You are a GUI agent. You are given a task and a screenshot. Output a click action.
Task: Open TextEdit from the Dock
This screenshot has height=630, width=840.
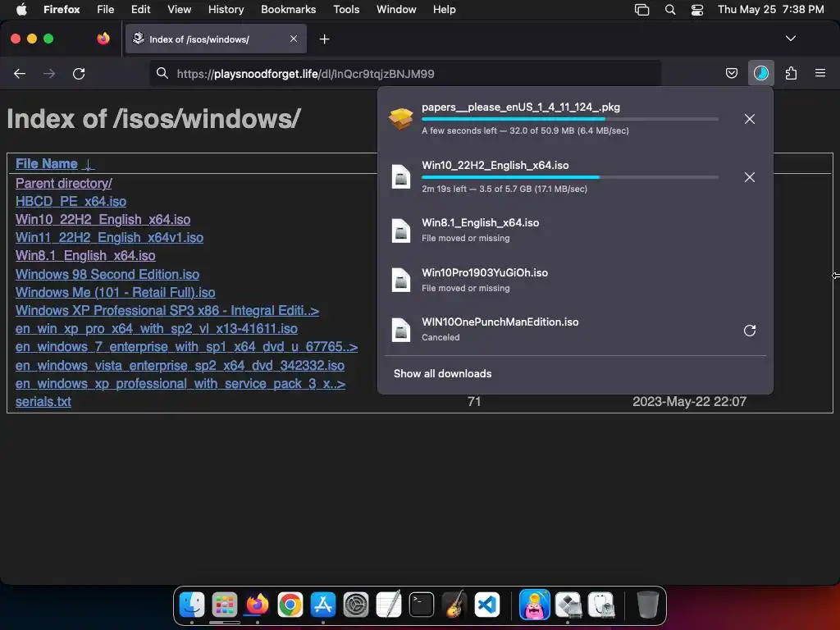tap(389, 605)
